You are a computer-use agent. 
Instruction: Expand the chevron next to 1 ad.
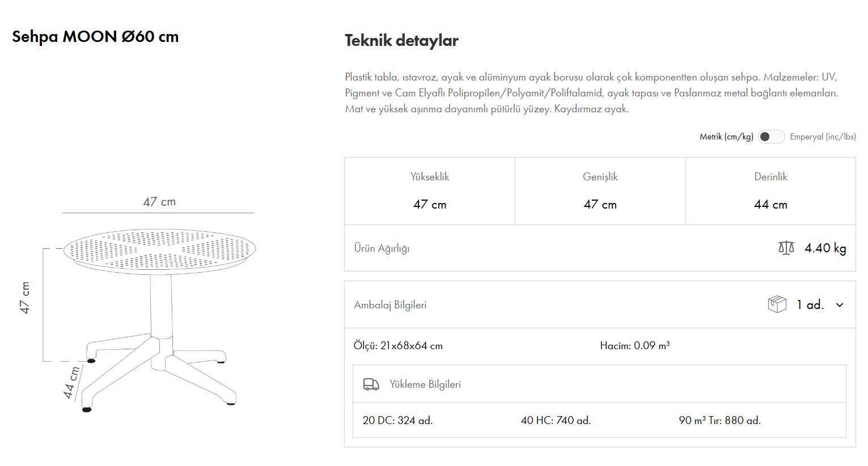(840, 305)
